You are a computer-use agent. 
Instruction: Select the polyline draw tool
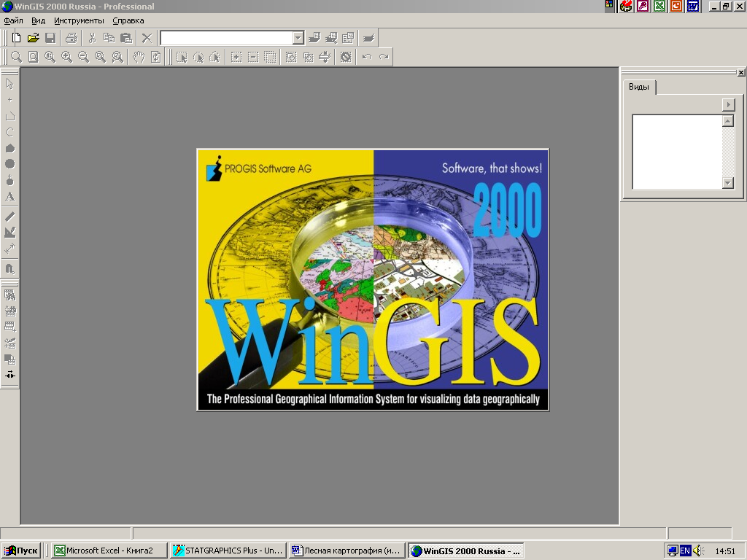(9, 116)
